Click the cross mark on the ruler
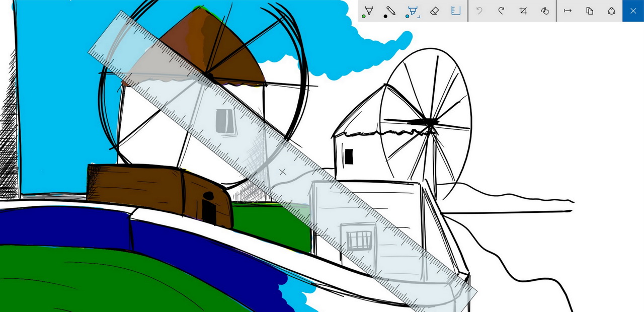Viewport: 644px width, 312px height. 283,172
